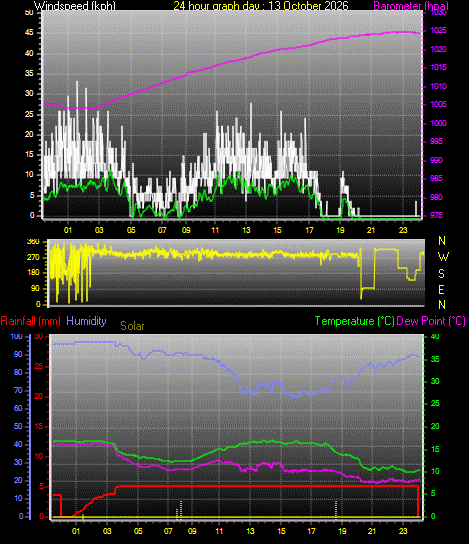Click the 975 barometer axis value
Viewport: 469px width, 544px height.
click(436, 215)
